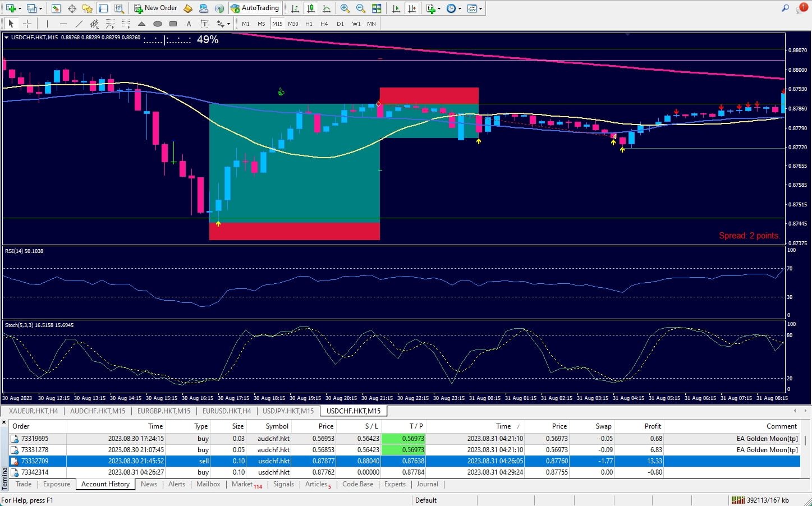Open the New Chart dropdown arrow

(x=20, y=8)
